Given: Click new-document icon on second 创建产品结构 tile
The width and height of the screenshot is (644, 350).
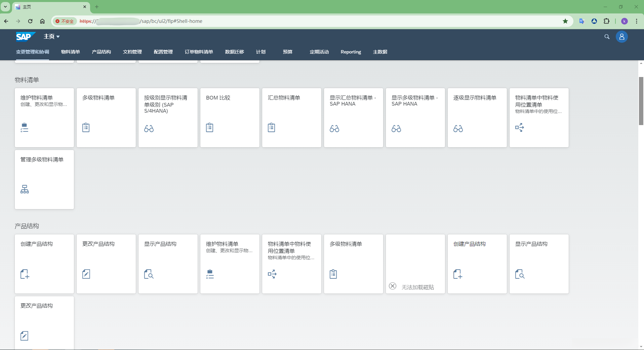Looking at the screenshot, I should pyautogui.click(x=458, y=274).
